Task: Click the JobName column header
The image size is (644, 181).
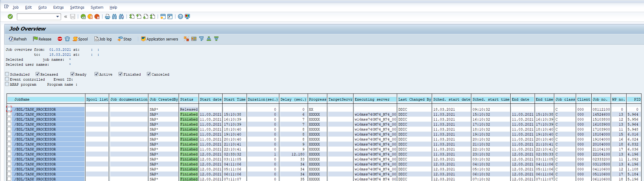Action: tap(22, 99)
